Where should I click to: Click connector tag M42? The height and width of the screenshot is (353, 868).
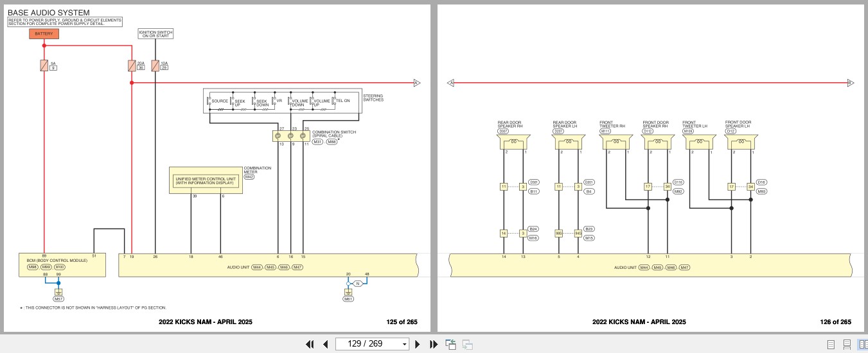[249, 177]
